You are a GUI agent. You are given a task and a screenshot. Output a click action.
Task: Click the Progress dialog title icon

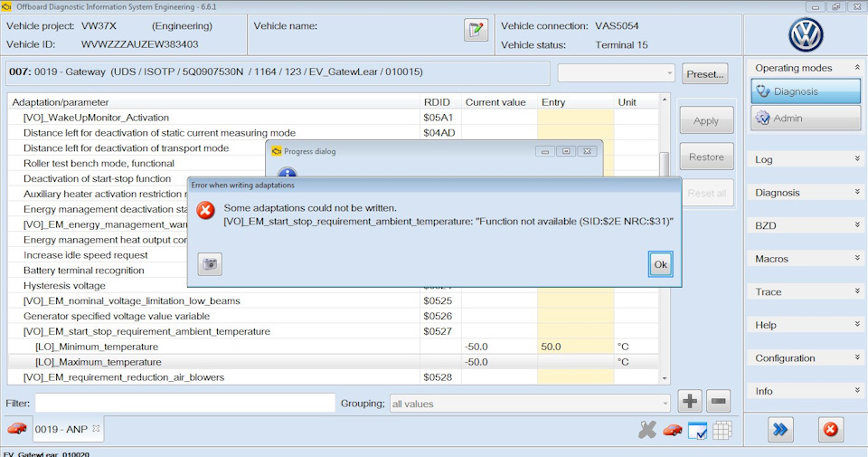[277, 151]
